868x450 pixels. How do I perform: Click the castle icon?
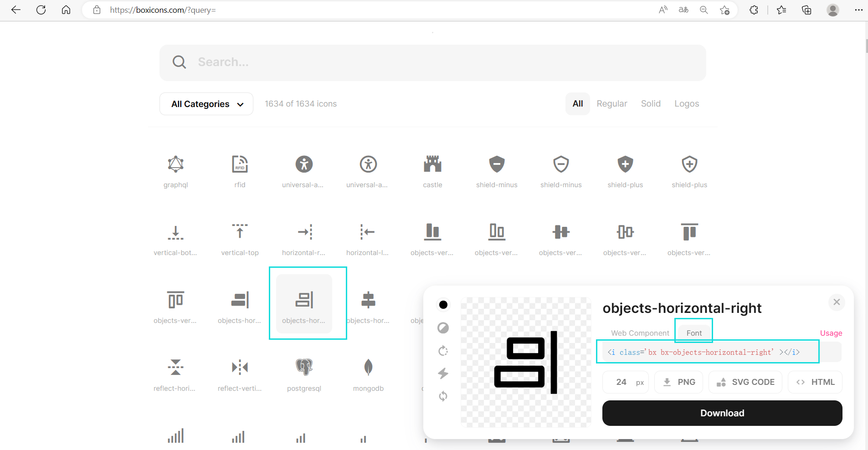(432, 164)
